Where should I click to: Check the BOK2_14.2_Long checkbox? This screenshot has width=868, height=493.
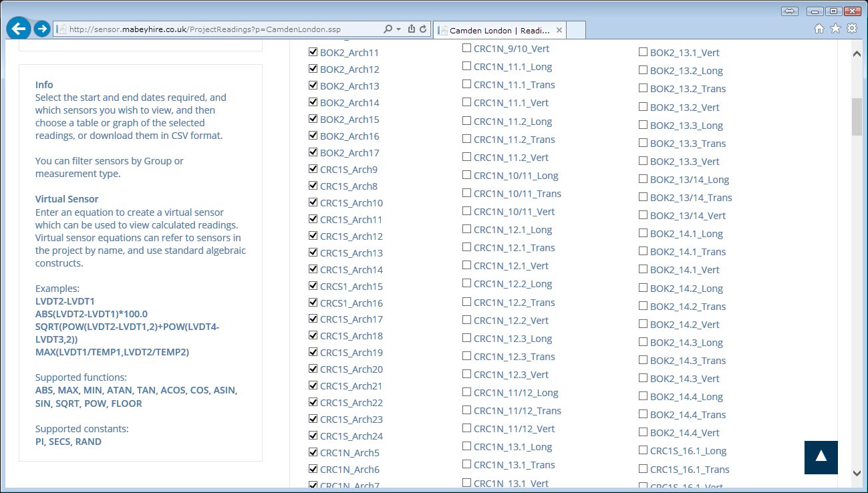pyautogui.click(x=643, y=288)
